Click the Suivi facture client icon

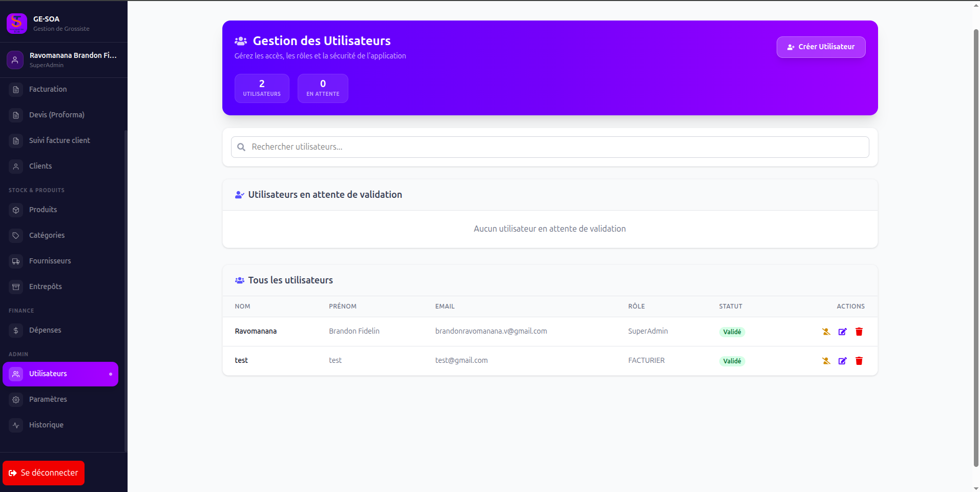click(x=16, y=141)
